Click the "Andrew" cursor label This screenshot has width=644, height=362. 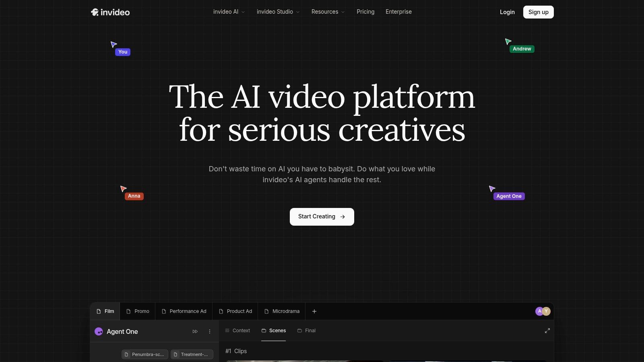click(x=522, y=49)
